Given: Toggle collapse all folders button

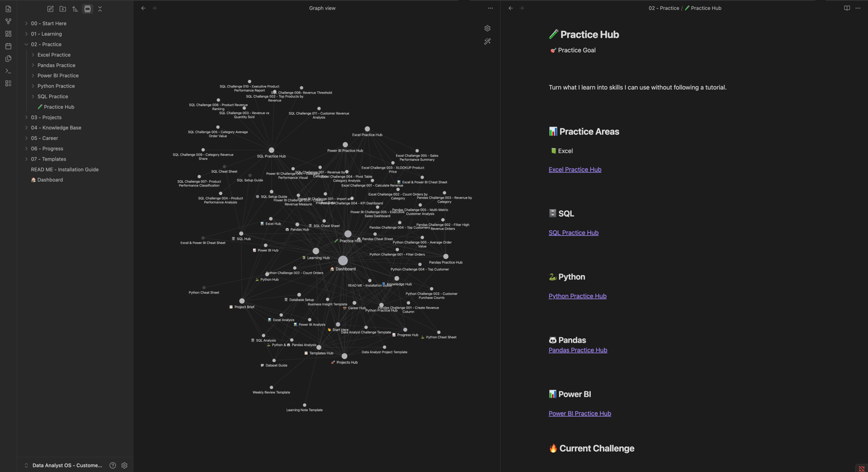Looking at the screenshot, I should click(x=100, y=9).
